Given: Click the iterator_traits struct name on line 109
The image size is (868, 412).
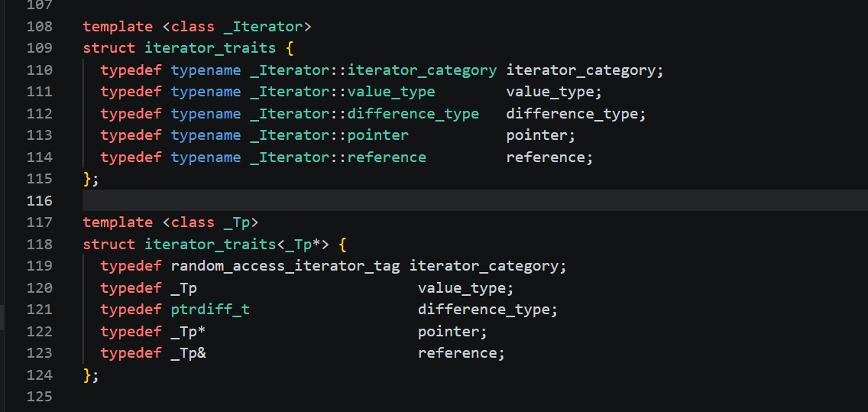Looking at the screenshot, I should pos(210,48).
